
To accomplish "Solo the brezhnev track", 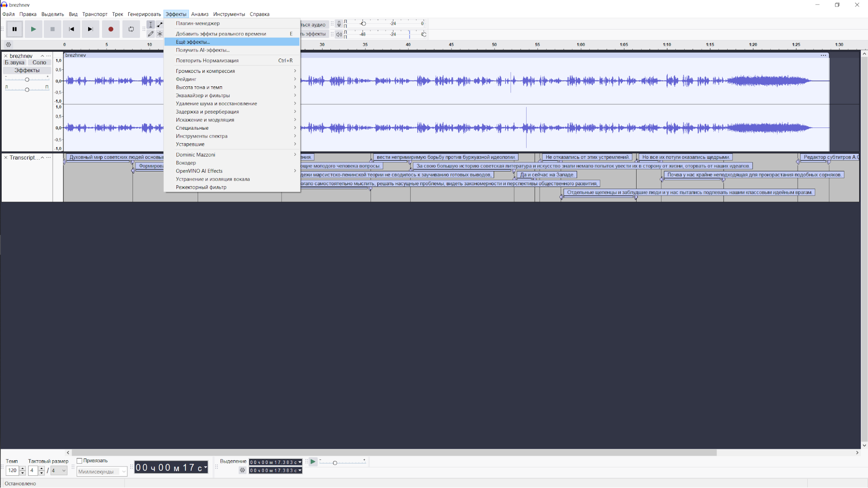I will tap(39, 62).
